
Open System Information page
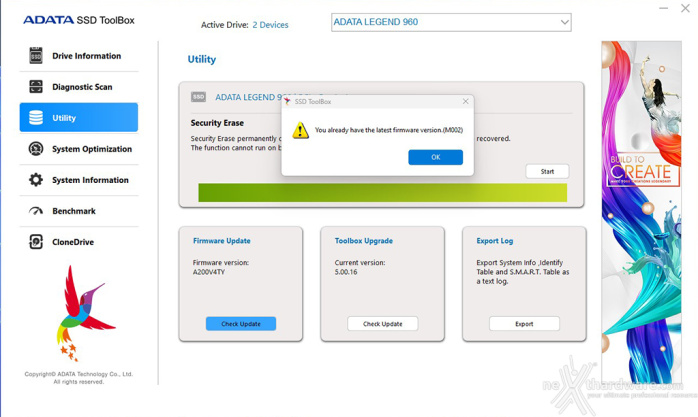point(79,180)
